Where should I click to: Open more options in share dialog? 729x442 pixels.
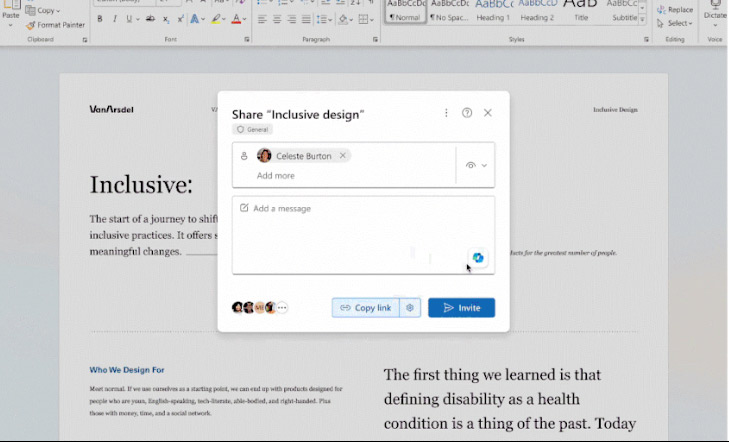(446, 113)
